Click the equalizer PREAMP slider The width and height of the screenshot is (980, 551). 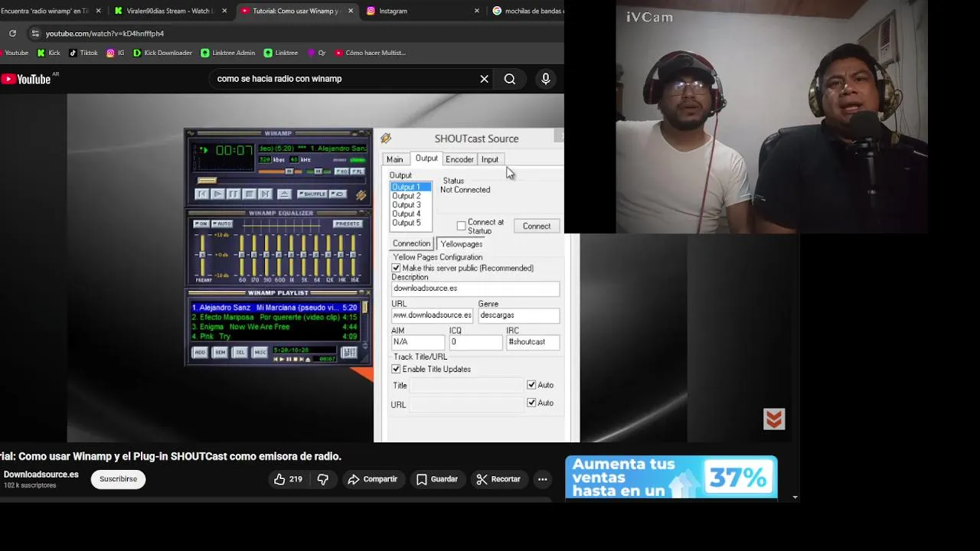[x=203, y=255]
